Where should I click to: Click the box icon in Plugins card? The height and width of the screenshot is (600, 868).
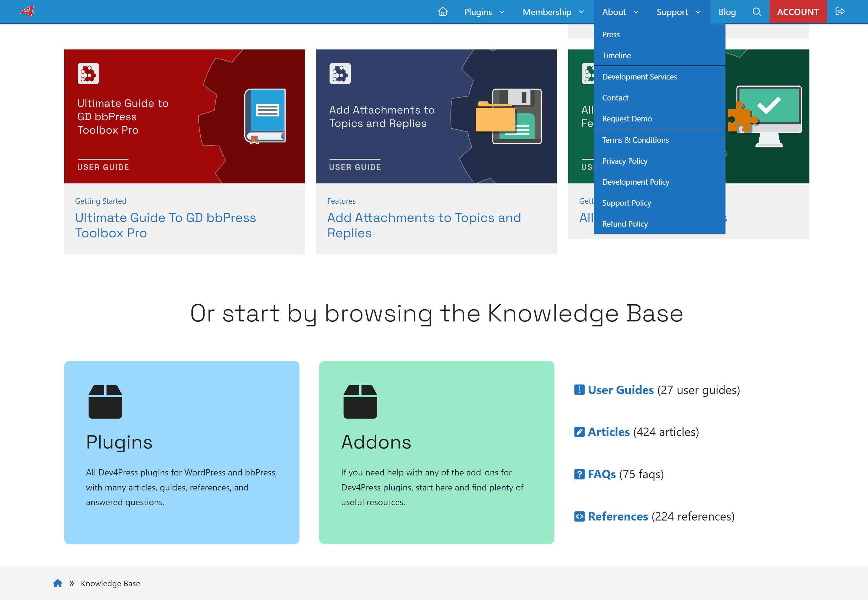click(x=105, y=402)
